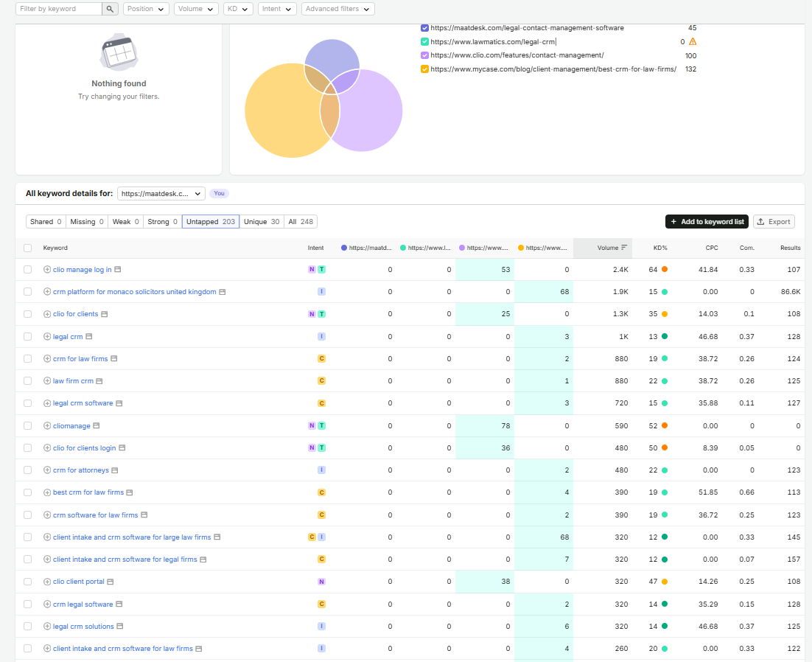812x662 pixels.
Task: Open the 'best crm for law firms' link
Action: point(88,492)
